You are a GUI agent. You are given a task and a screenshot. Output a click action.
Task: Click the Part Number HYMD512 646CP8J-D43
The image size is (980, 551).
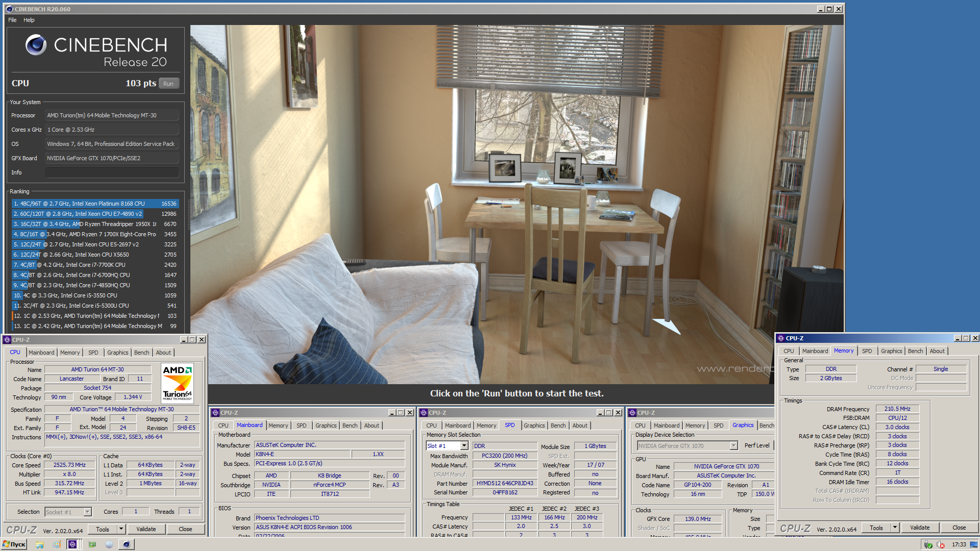click(505, 483)
